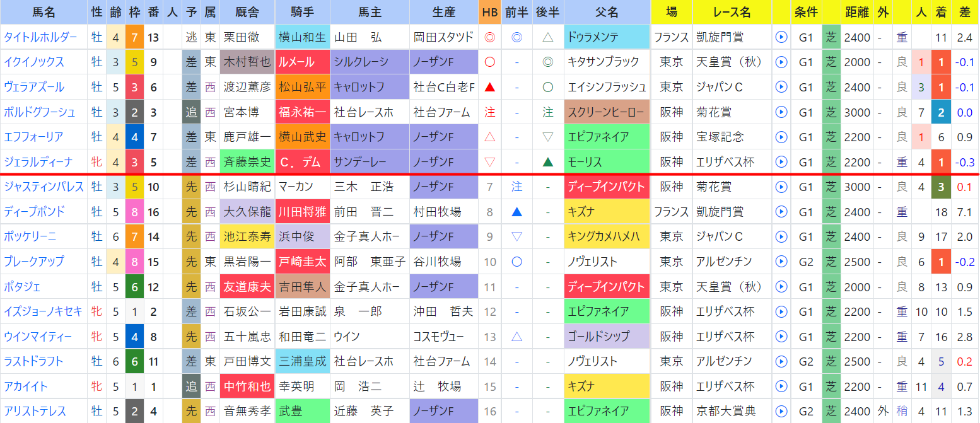Screen dimensions: 980x423
Task: Select sire cell ドゥラメンテ
Action: click(607, 37)
